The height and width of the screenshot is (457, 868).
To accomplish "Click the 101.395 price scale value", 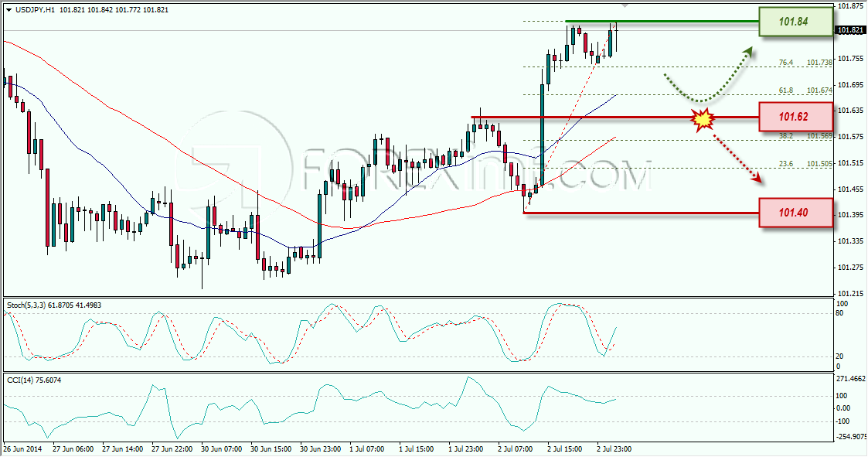I will pyautogui.click(x=849, y=215).
